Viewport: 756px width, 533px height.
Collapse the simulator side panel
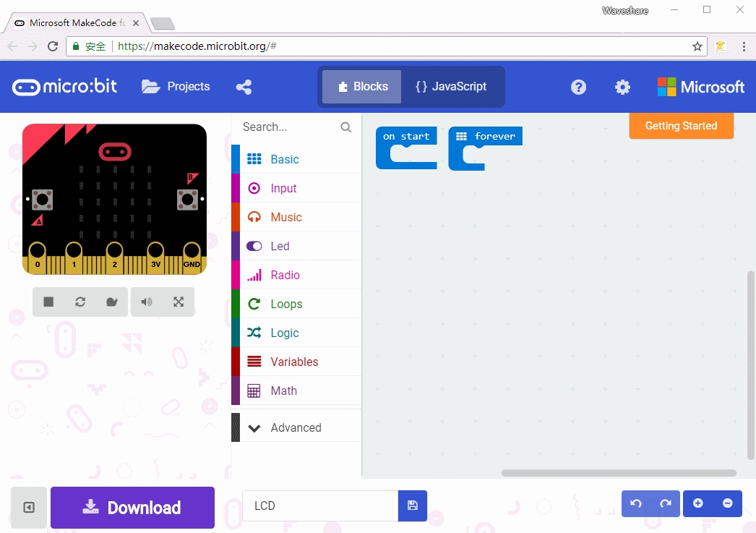pyautogui.click(x=29, y=508)
